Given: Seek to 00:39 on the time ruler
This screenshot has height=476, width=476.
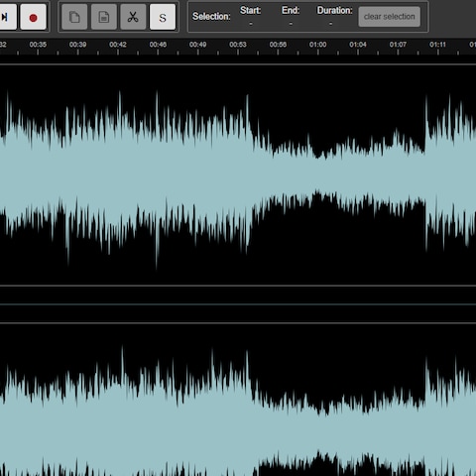Looking at the screenshot, I should [77, 45].
